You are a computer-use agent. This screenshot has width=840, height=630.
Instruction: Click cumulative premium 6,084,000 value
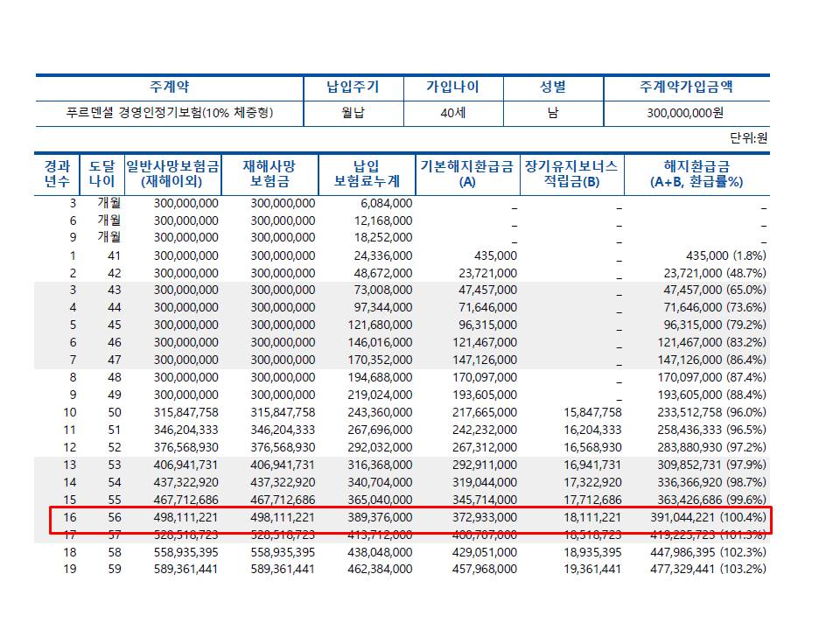point(386,204)
